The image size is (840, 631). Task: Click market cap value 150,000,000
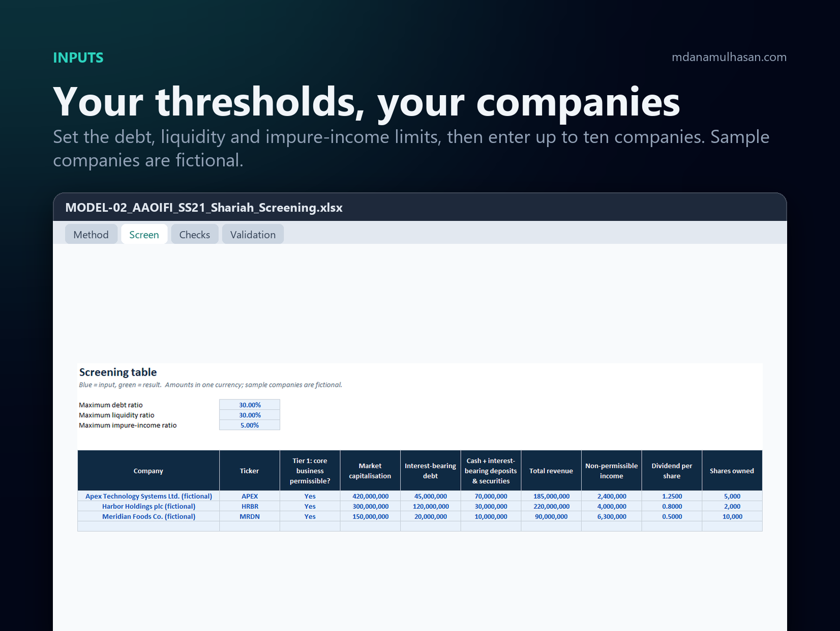370,517
